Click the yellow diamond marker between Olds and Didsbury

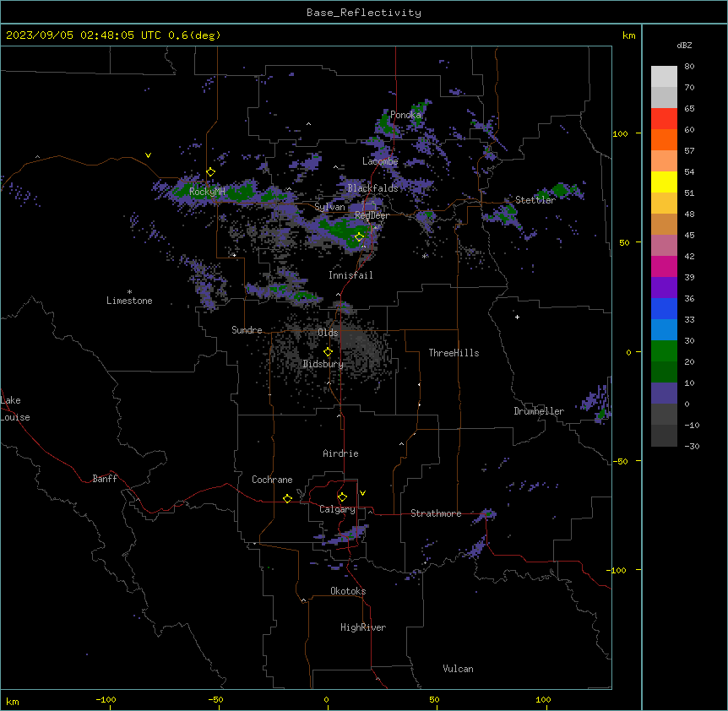(328, 352)
